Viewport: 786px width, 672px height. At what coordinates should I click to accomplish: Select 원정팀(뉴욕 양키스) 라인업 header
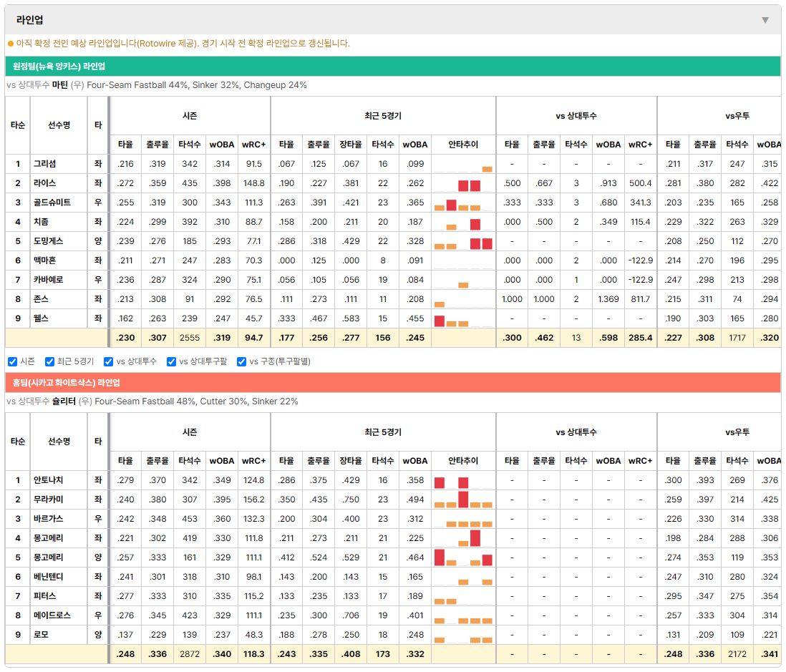tap(392, 66)
